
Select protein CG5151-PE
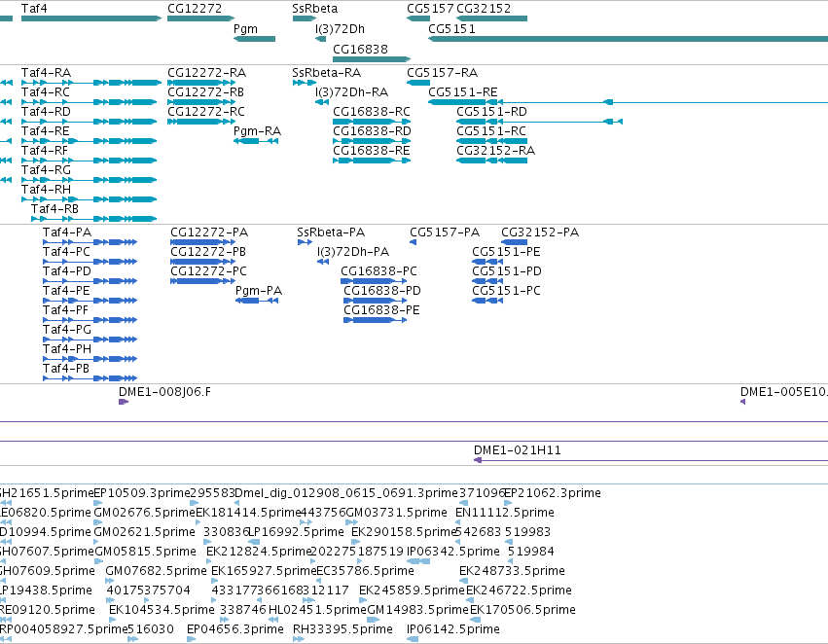tap(487, 262)
